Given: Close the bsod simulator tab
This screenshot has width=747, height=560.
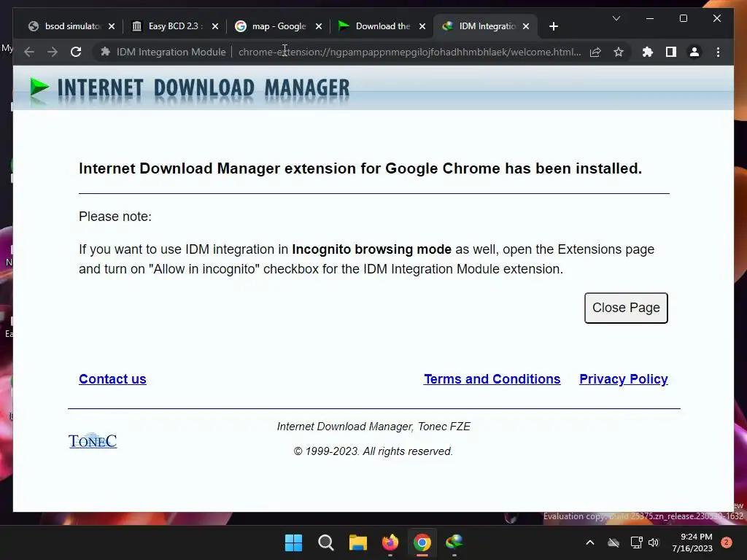Looking at the screenshot, I should pyautogui.click(x=112, y=26).
